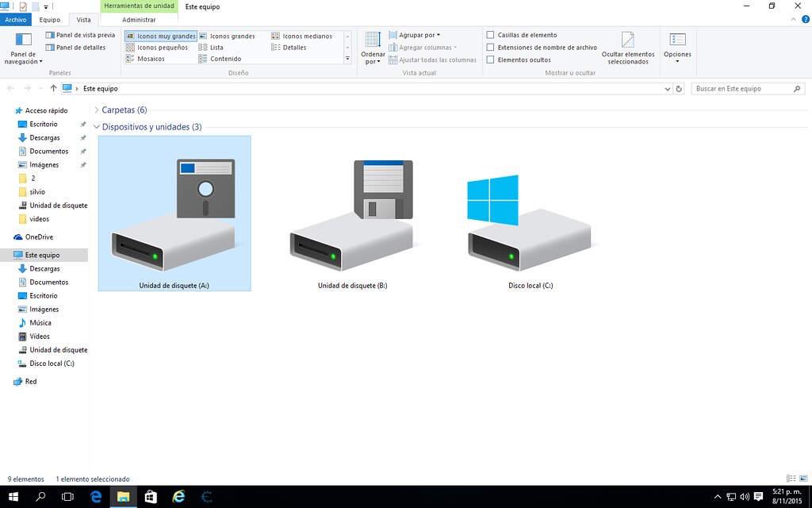Screen dimensions: 812x508
Task: Collapse the ribbon with the chevron
Action: tap(793, 20)
